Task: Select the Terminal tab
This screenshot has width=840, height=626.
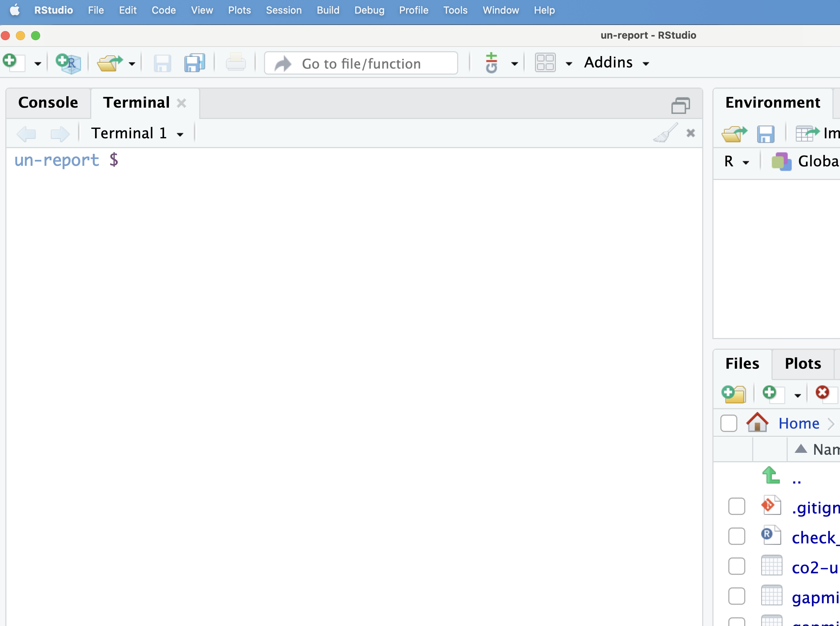Action: point(136,103)
